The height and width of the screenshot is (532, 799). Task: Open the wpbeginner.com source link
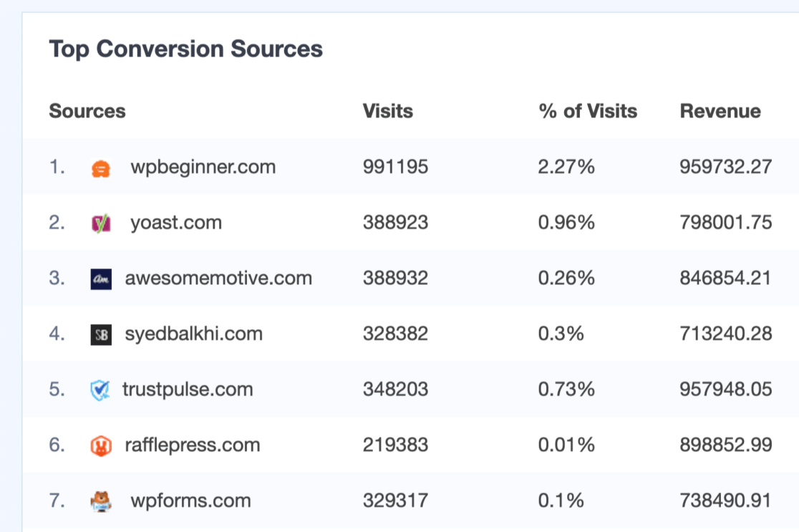point(203,167)
